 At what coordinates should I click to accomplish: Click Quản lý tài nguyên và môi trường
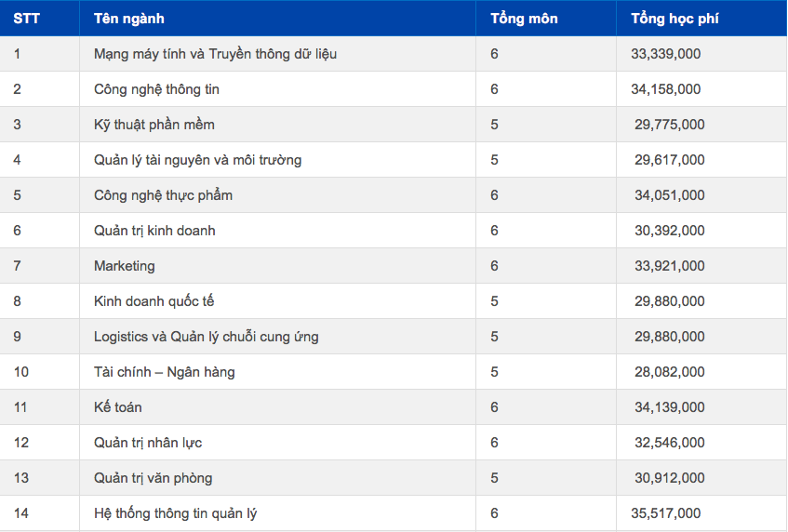197,160
